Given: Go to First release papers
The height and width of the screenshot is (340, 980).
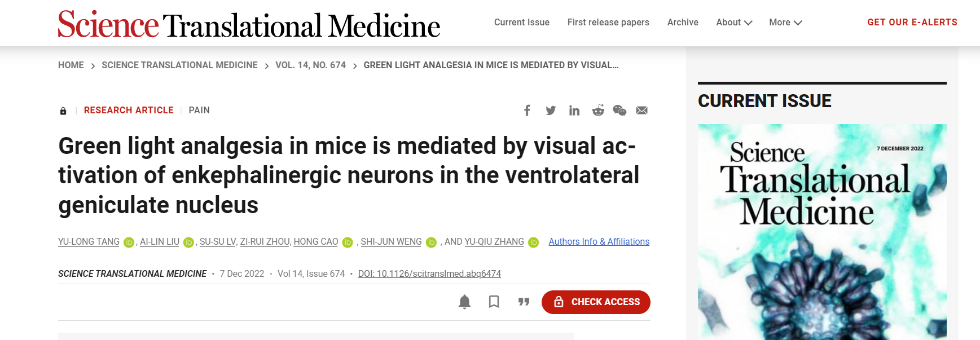Looking at the screenshot, I should coord(608,23).
